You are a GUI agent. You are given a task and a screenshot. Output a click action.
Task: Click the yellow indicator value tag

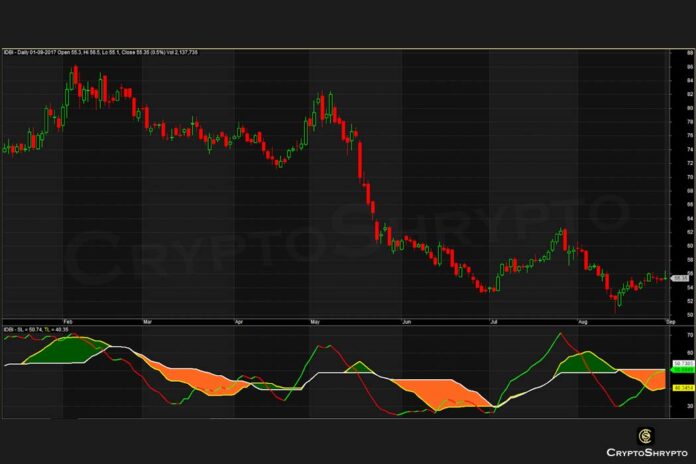coord(682,387)
